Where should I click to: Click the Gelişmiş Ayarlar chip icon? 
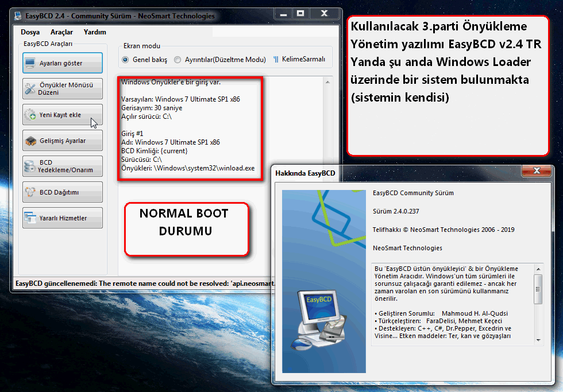tap(30, 141)
